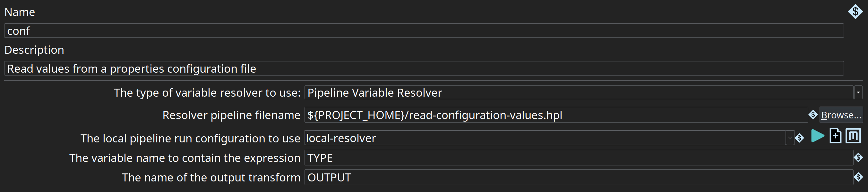868x192 pixels.
Task: Create a new pipeline run configuration
Action: pos(835,136)
